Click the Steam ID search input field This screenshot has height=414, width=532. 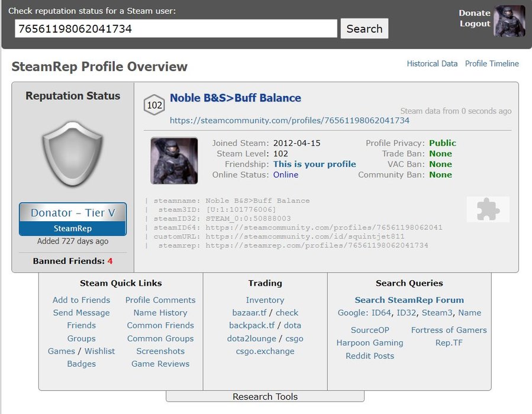point(176,28)
